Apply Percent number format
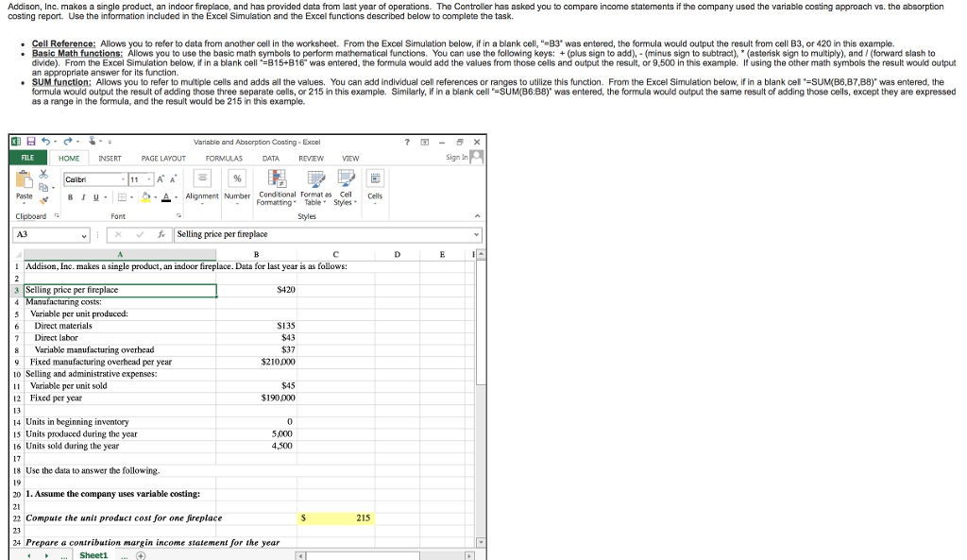967x560 pixels. tap(238, 178)
